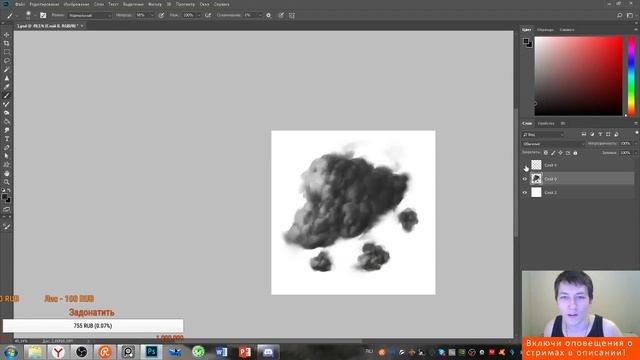Select the Rectangular Marquee tool

7,52
